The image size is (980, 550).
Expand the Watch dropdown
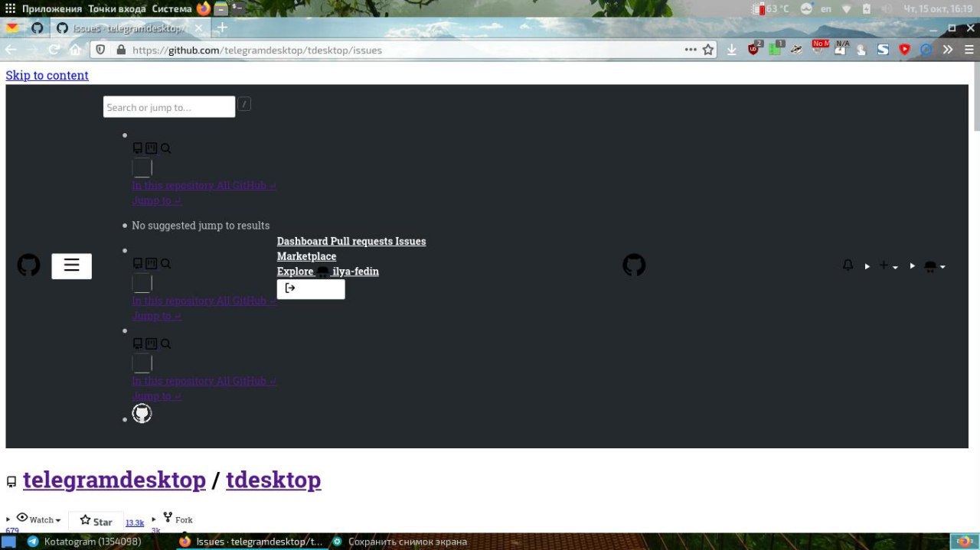(38, 519)
